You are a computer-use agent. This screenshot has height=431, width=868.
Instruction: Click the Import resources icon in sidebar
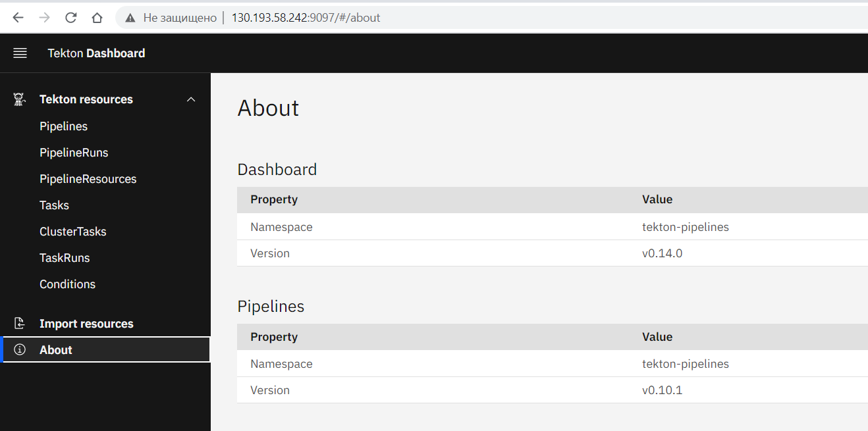pos(19,323)
